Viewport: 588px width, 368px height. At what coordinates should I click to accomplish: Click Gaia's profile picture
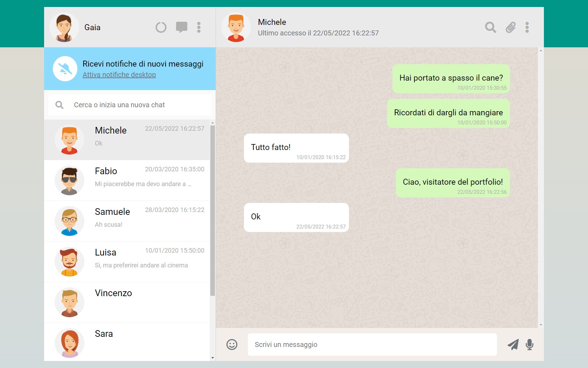coord(64,27)
